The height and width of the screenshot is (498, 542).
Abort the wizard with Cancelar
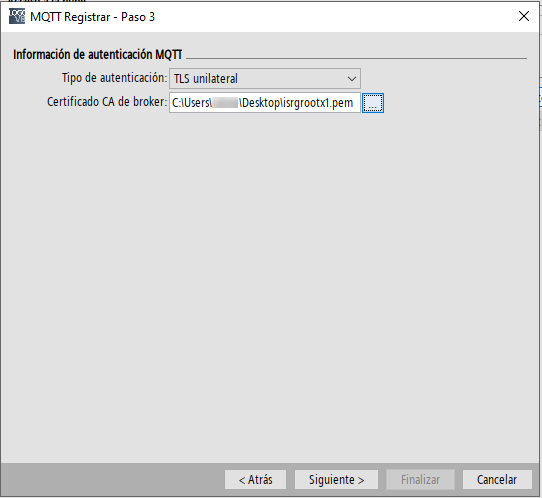(497, 479)
